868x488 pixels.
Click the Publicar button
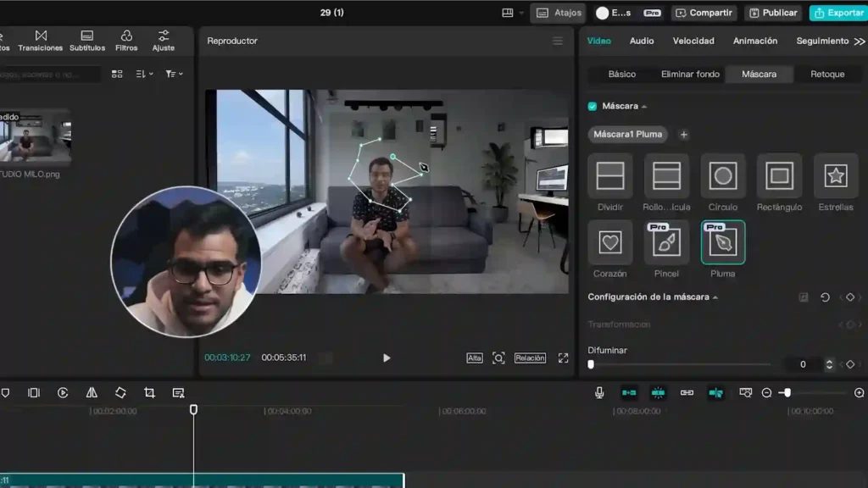click(x=777, y=13)
